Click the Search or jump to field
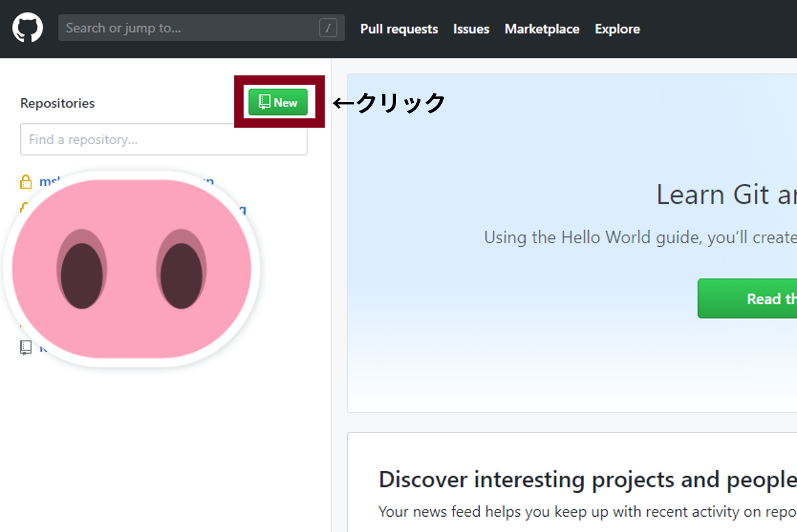The height and width of the screenshot is (532, 797). 183,27
